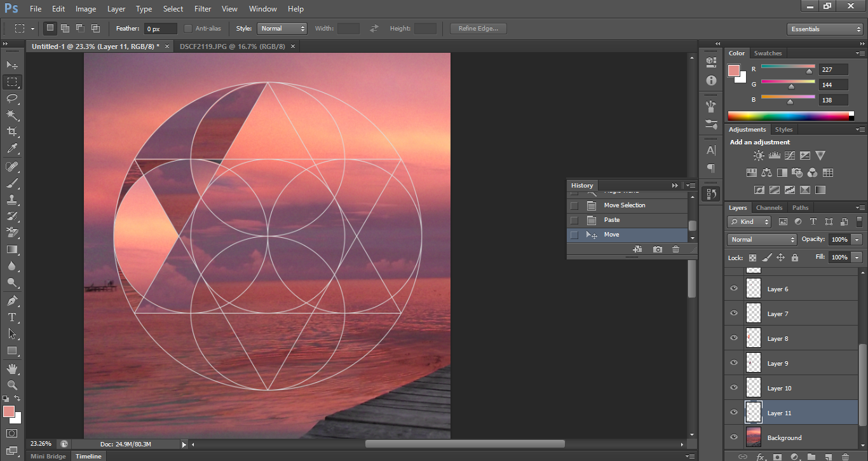
Task: Click the Color Balance adjustment icon
Action: (766, 172)
